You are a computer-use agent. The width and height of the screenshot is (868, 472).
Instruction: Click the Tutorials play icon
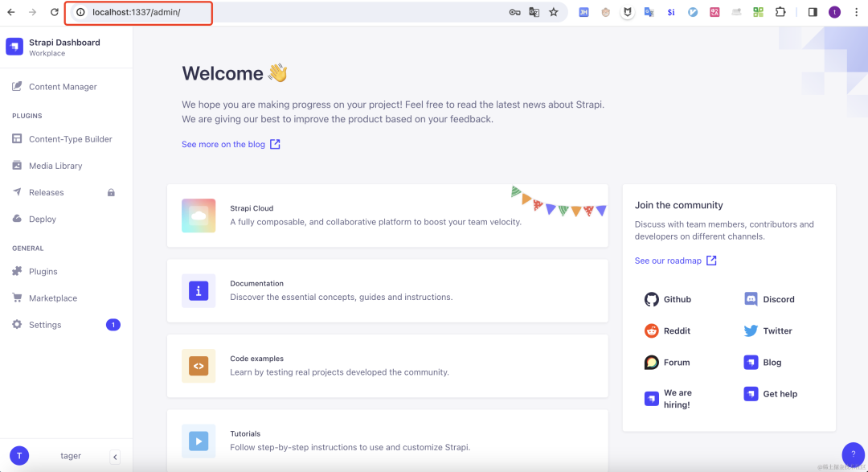tap(199, 441)
